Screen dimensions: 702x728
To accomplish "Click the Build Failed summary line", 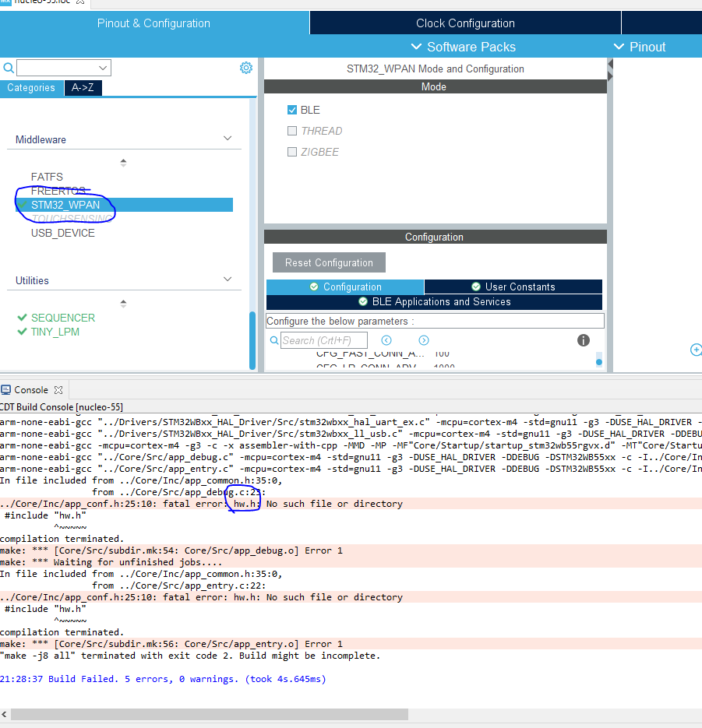I will tap(163, 679).
